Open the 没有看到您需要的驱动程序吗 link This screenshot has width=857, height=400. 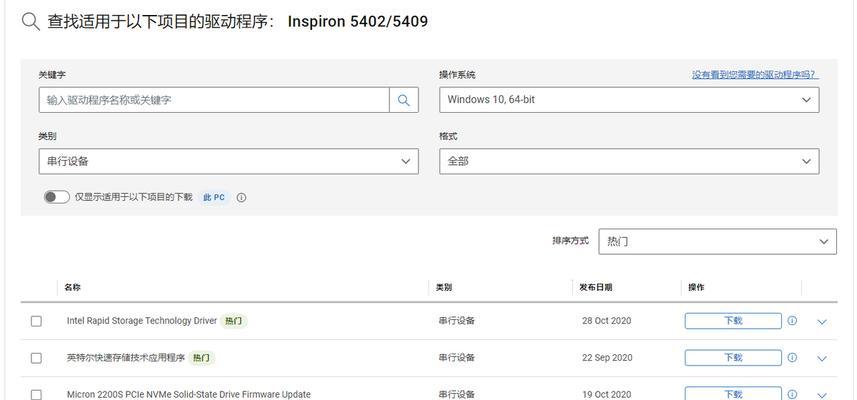(755, 75)
